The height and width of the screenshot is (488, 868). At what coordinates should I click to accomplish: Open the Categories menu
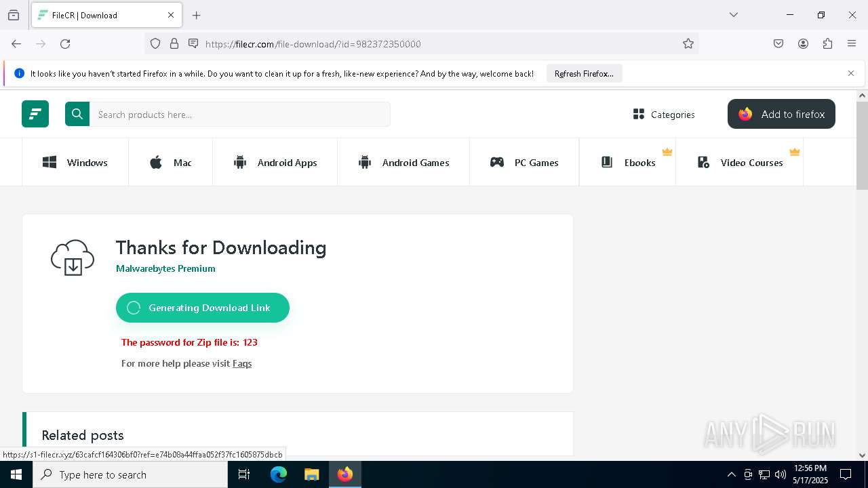coord(664,115)
